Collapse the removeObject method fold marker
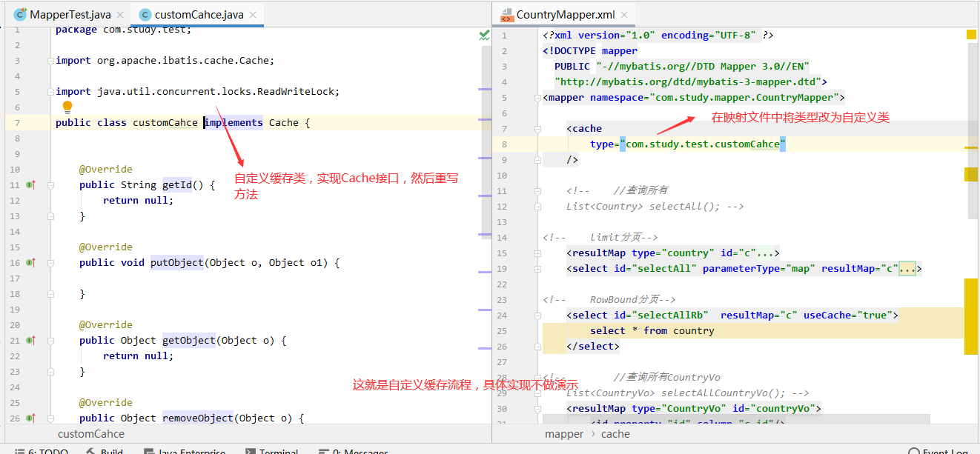The width and height of the screenshot is (980, 454). [x=52, y=418]
